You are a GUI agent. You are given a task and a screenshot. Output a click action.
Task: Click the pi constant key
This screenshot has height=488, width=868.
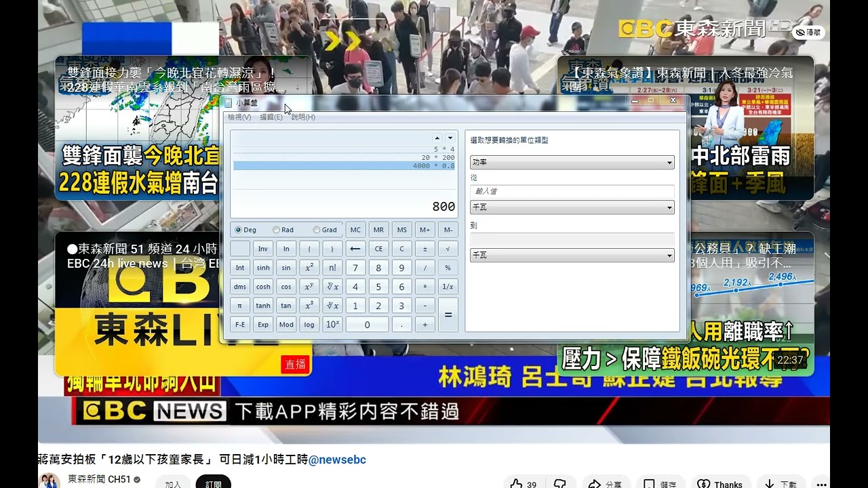pyautogui.click(x=240, y=306)
